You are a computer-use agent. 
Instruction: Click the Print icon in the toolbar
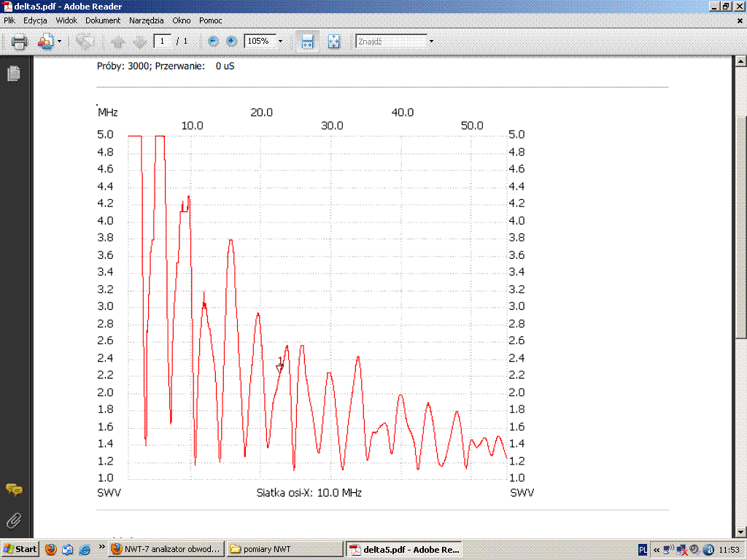(19, 42)
